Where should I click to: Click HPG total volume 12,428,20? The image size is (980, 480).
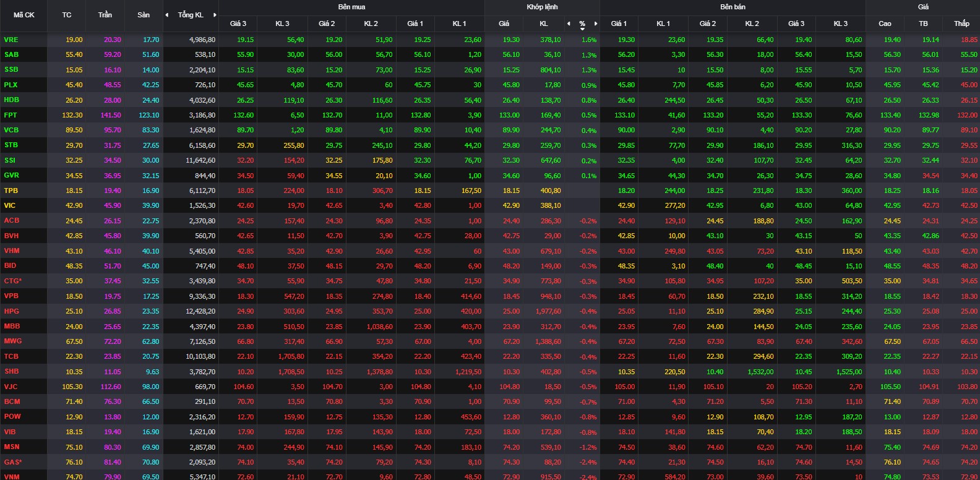[200, 311]
